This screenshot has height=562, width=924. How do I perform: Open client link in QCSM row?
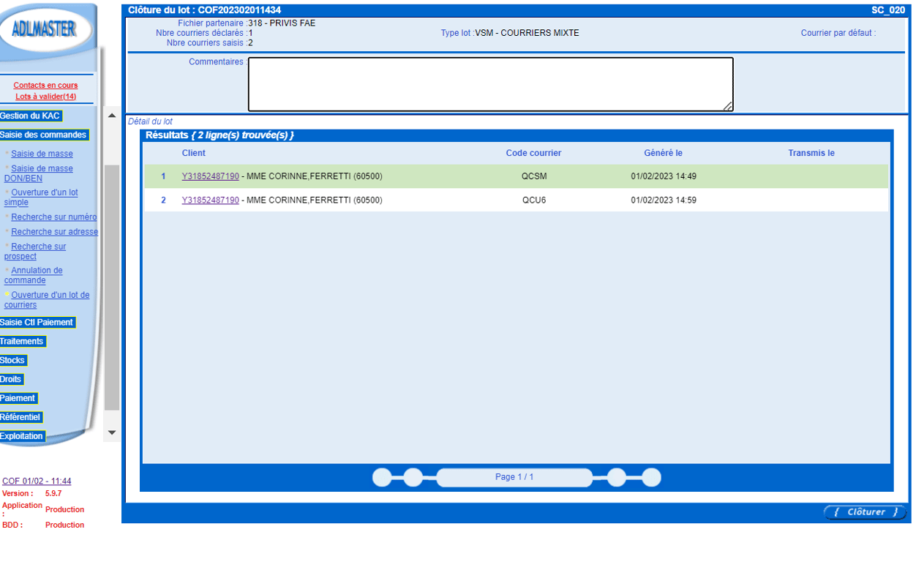click(210, 176)
